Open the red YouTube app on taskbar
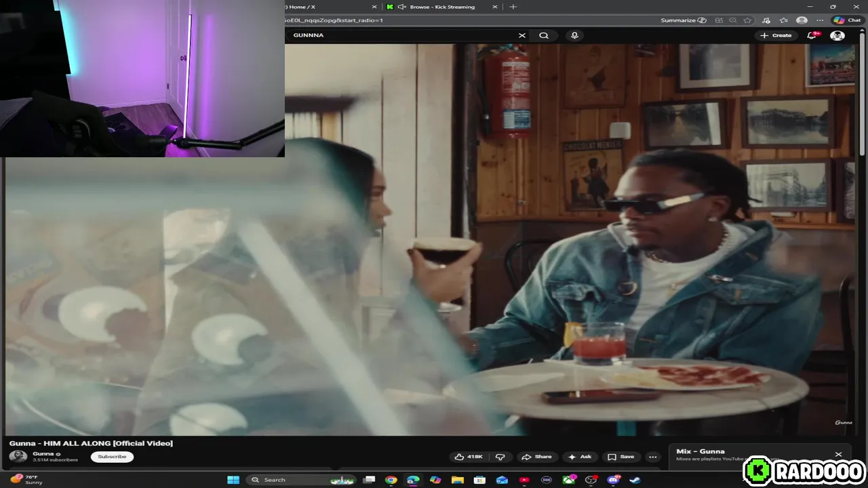Viewport: 868px width, 488px height. (x=524, y=480)
